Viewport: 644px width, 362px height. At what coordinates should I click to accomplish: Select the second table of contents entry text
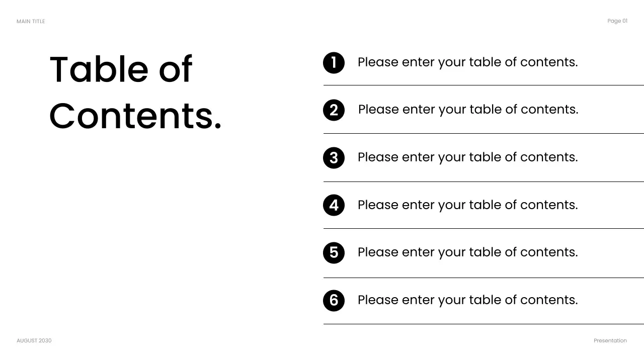468,110
